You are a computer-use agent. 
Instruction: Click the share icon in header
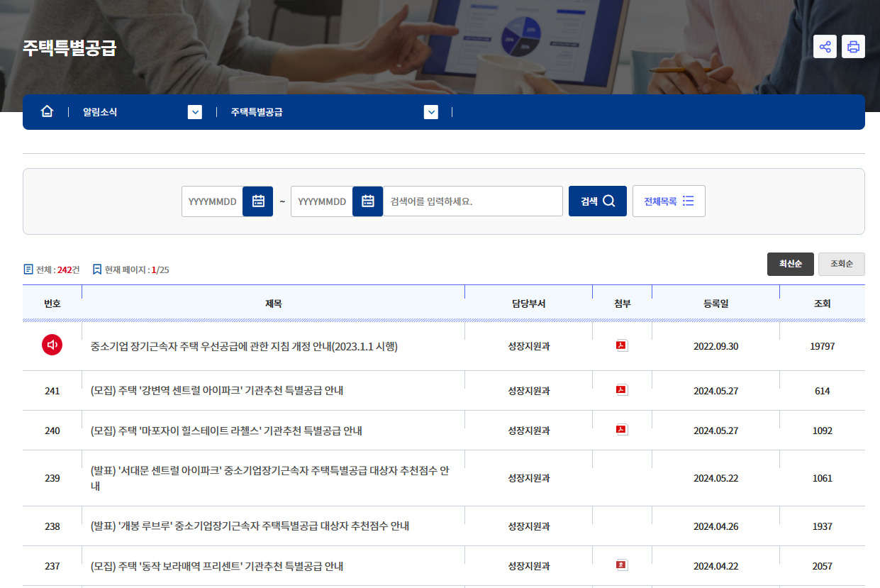[x=825, y=47]
